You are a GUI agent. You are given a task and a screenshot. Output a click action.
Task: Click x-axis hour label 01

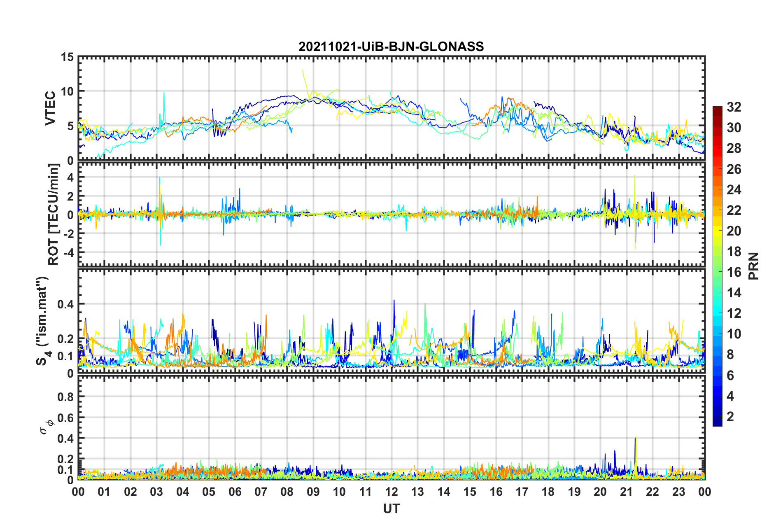click(x=104, y=492)
